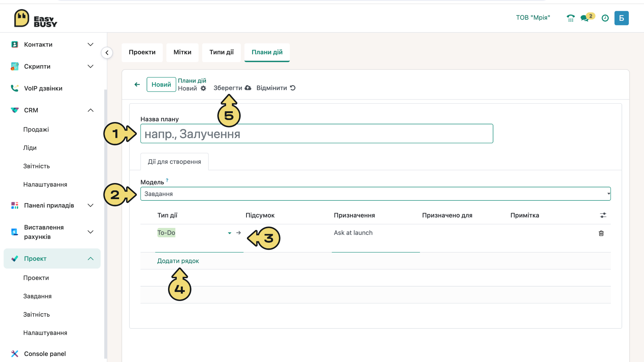Open CRM Ліди in sidebar
Screen dimensions: 644x362
[x=30, y=148]
